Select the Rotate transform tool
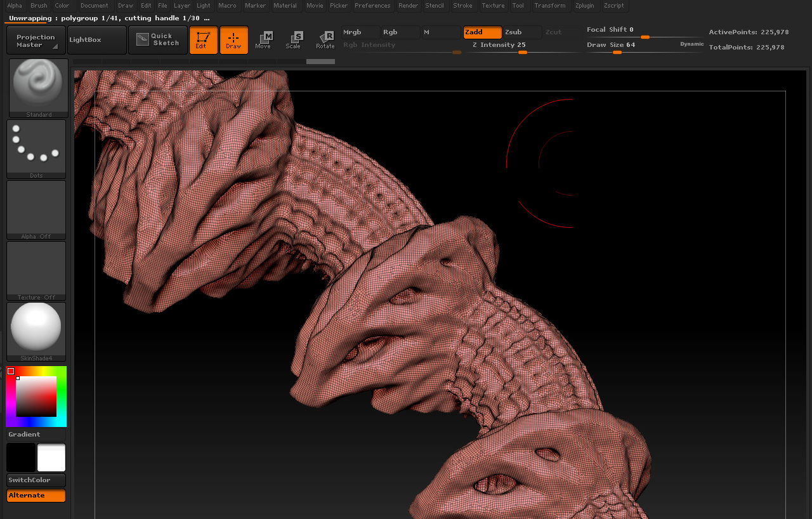This screenshot has height=519, width=812. coord(325,40)
